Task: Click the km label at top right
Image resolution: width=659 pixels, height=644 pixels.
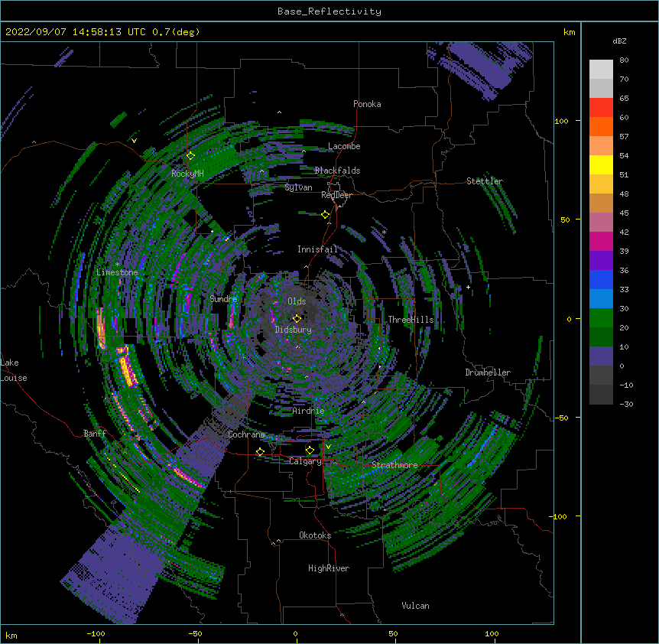Action: coord(569,32)
